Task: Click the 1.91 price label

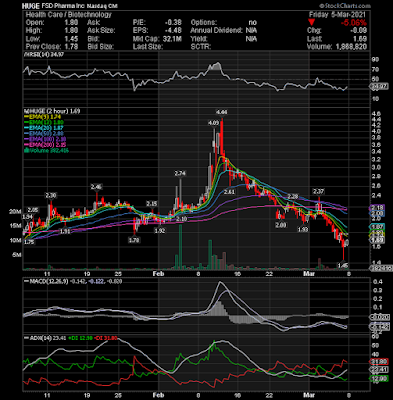Action: tap(65, 231)
